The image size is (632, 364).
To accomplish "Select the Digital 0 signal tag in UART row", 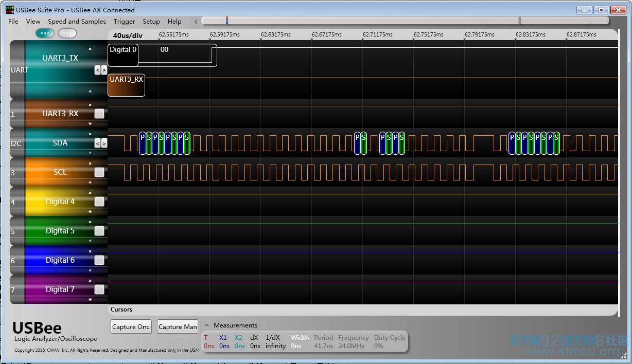I will tap(123, 55).
